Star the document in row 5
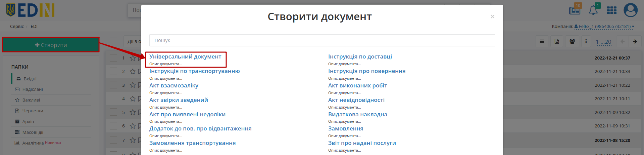This screenshot has height=155, width=644. [133, 112]
